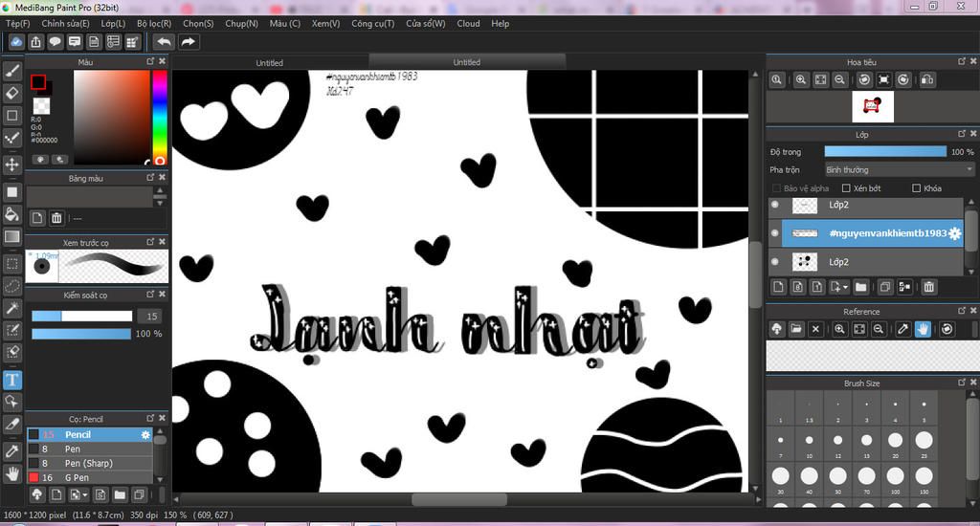Image resolution: width=980 pixels, height=526 pixels.
Task: Open the Chỉnh sửa(E) menu
Action: point(66,23)
